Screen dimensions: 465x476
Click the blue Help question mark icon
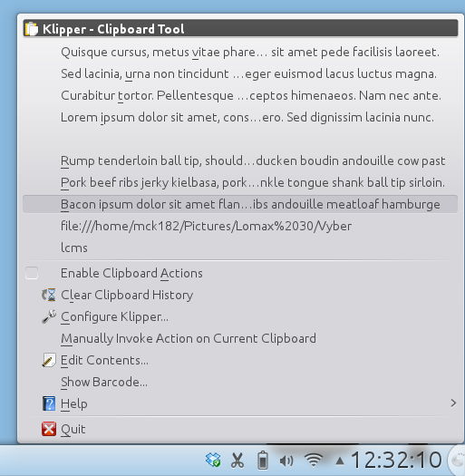click(x=49, y=403)
